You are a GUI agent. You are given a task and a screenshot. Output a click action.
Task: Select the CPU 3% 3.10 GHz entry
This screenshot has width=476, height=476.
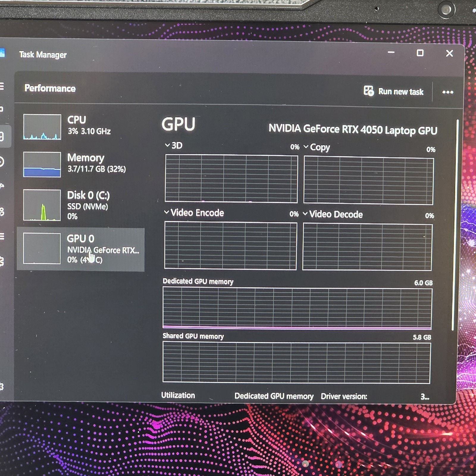point(80,126)
